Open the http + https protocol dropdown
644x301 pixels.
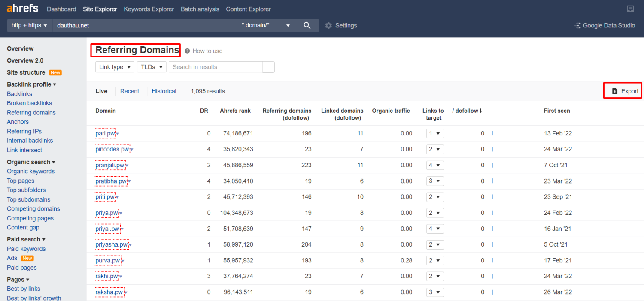point(29,25)
